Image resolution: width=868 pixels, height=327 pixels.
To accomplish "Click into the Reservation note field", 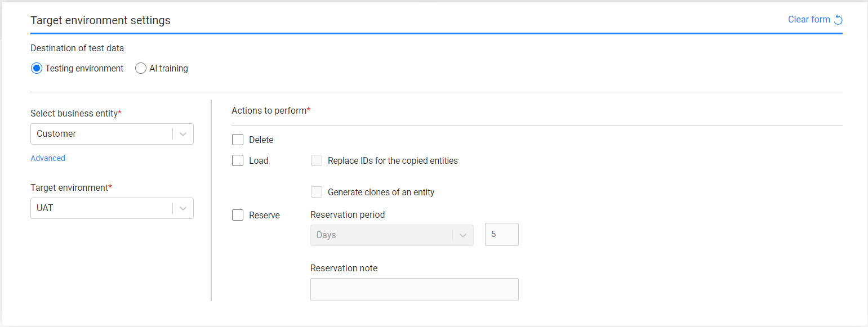I will (414, 289).
